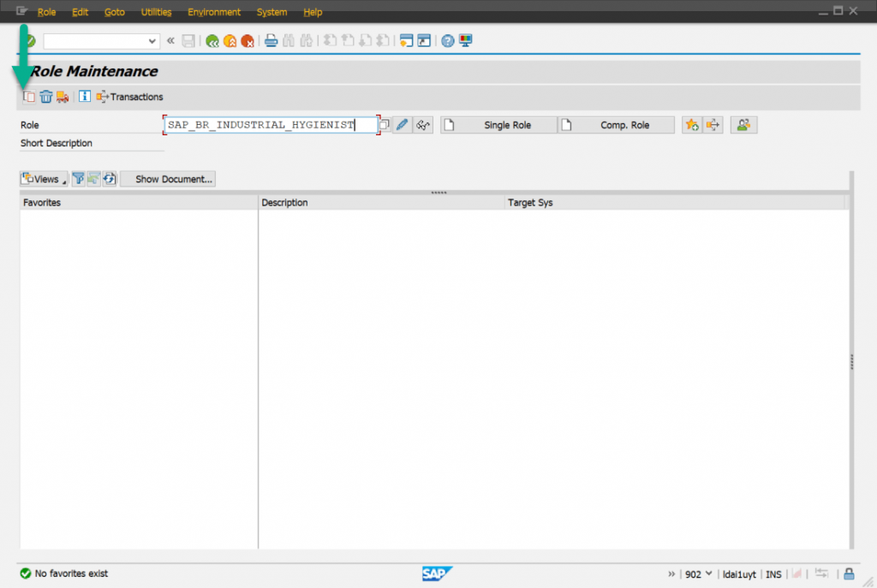The height and width of the screenshot is (588, 877).
Task: Open the Environment menu
Action: pyautogui.click(x=213, y=12)
